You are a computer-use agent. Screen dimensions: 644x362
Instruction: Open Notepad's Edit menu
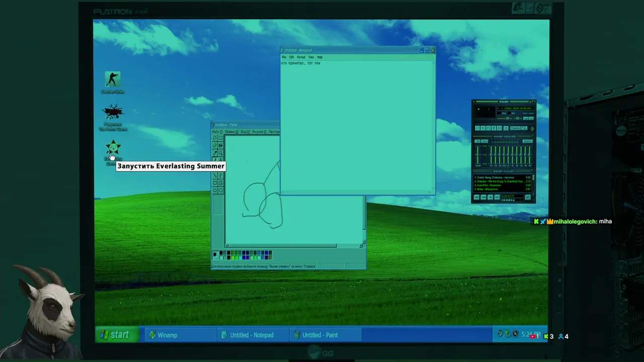[x=291, y=57]
